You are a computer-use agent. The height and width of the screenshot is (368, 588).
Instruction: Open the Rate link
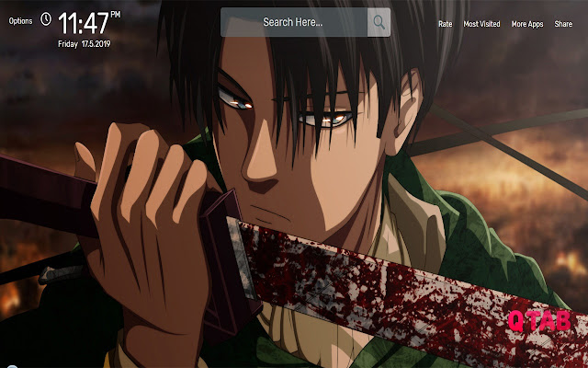[x=445, y=24]
